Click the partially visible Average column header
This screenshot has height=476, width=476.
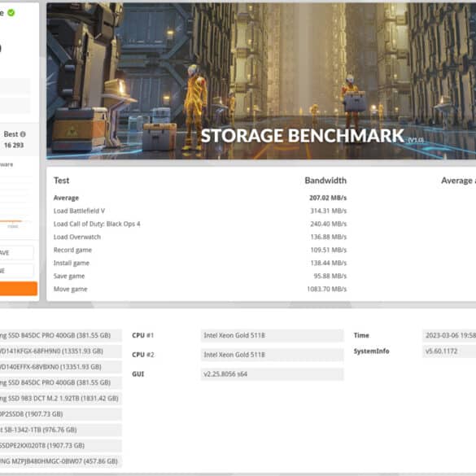[458, 181]
